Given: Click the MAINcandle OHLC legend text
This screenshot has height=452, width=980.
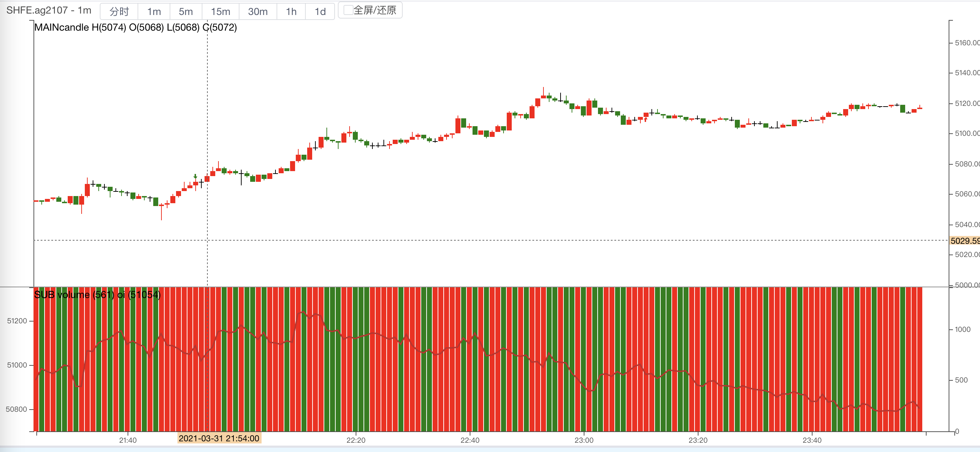Looking at the screenshot, I should pos(135,27).
